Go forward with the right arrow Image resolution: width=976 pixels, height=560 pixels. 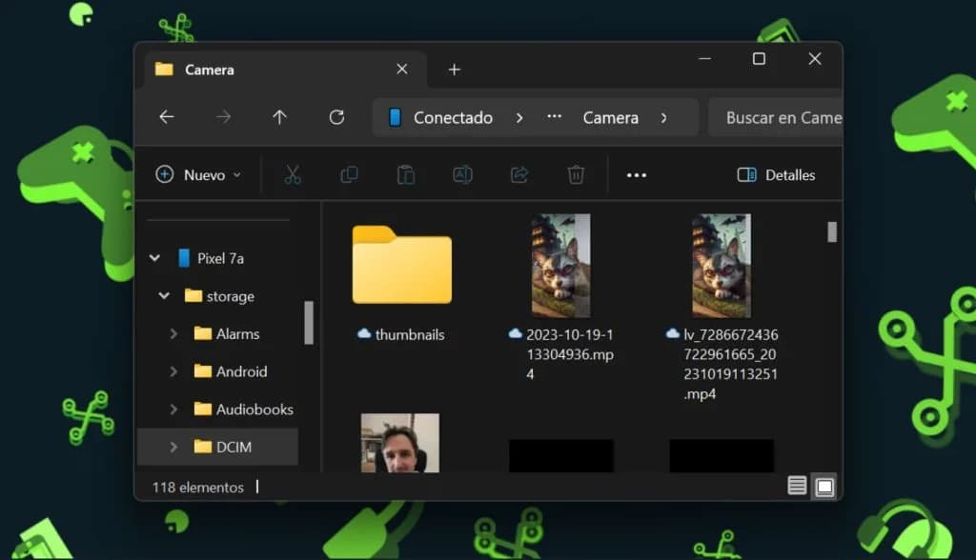(x=223, y=117)
